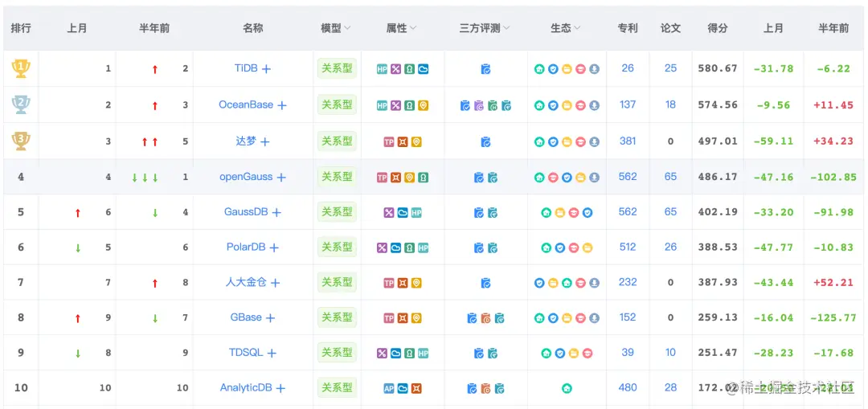
Task: Click the purple percent attribute icon in OceanBase row
Action: click(x=395, y=106)
